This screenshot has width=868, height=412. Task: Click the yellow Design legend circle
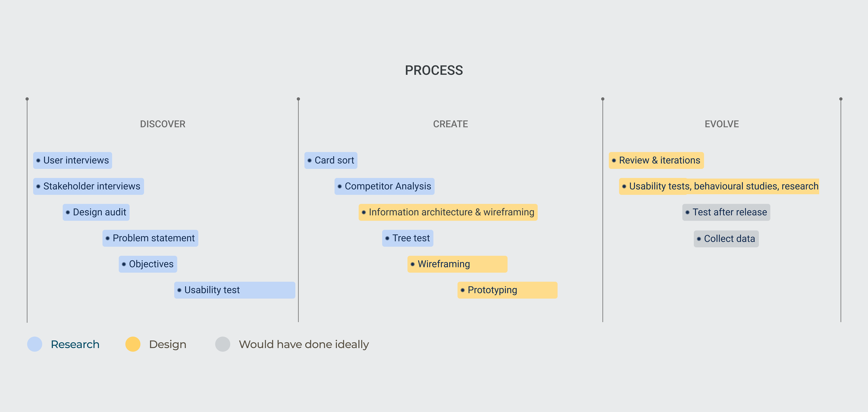pyautogui.click(x=133, y=344)
